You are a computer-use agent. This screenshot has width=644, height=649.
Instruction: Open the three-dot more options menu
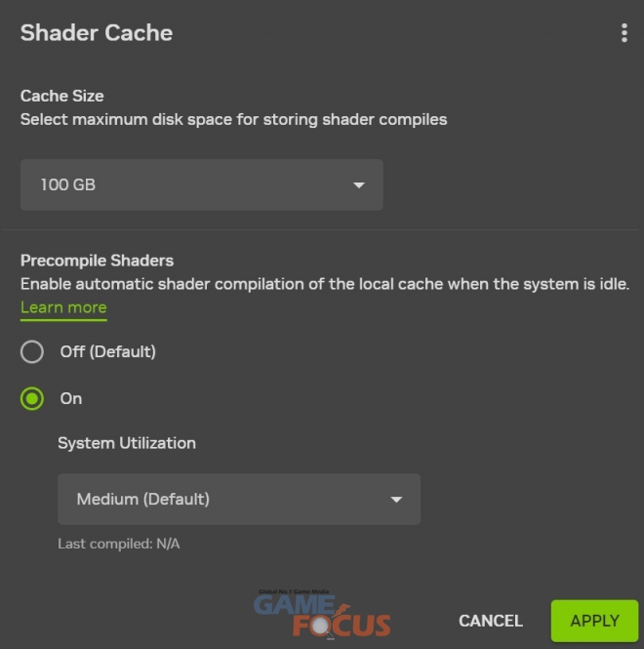point(624,33)
